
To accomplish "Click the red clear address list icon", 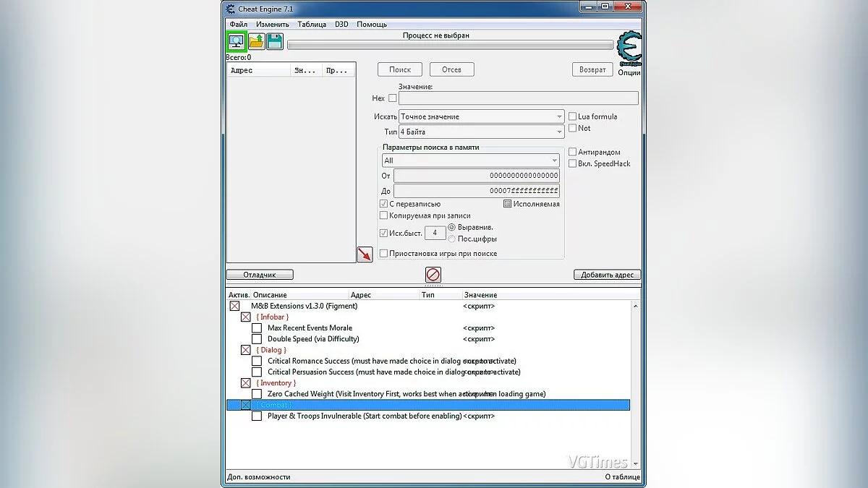I will click(x=433, y=275).
